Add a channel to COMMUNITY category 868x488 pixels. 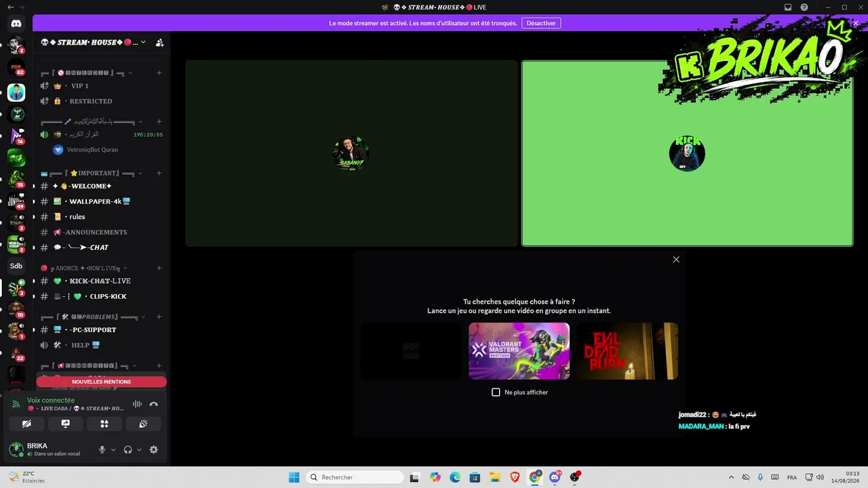point(159,365)
